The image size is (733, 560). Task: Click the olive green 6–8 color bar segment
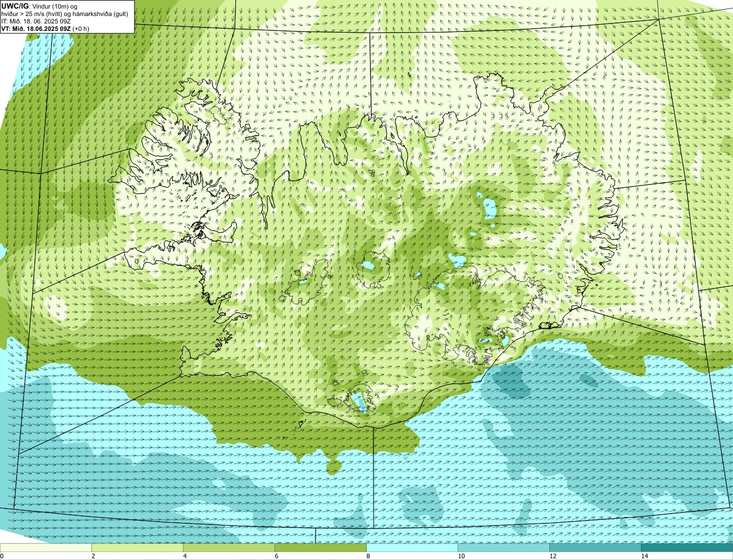coord(321,547)
